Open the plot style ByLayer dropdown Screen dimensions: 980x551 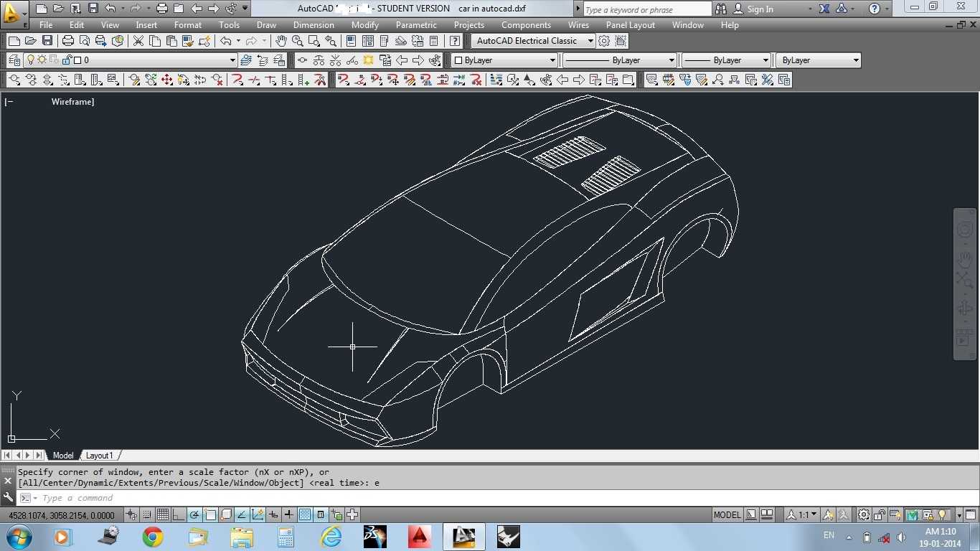click(818, 60)
